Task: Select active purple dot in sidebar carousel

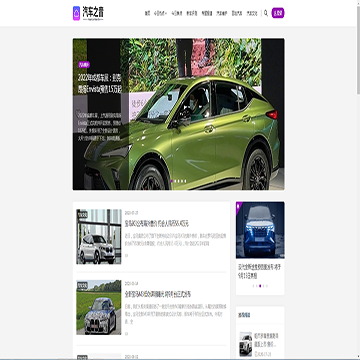Action: pyautogui.click(x=260, y=286)
